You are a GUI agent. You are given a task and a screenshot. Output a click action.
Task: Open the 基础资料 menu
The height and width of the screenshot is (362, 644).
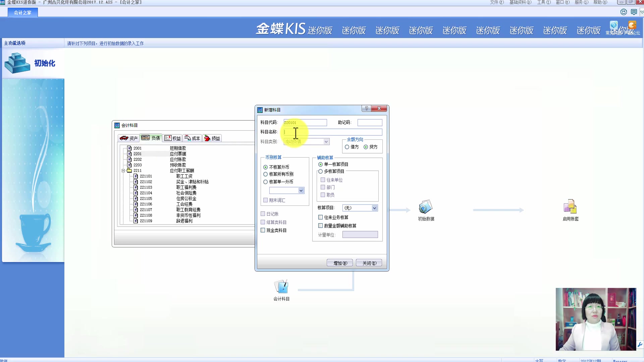(520, 2)
